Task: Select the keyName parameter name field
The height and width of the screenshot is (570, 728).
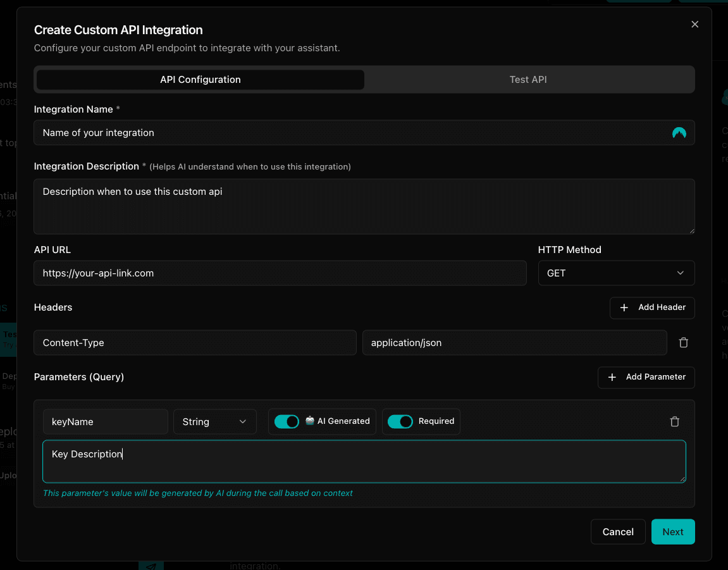Action: [105, 421]
